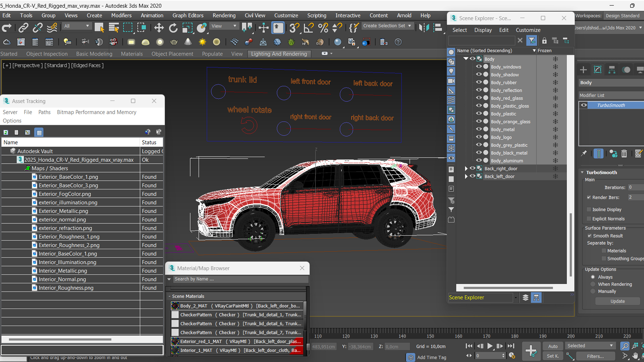Open the selection filter All dropdown

[77, 26]
